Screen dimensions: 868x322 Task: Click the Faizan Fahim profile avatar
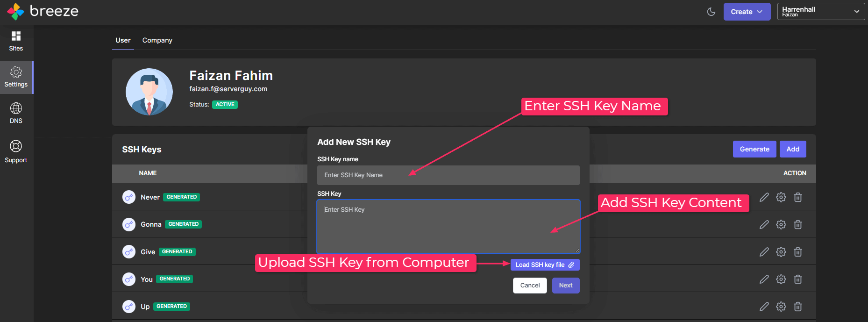click(149, 92)
